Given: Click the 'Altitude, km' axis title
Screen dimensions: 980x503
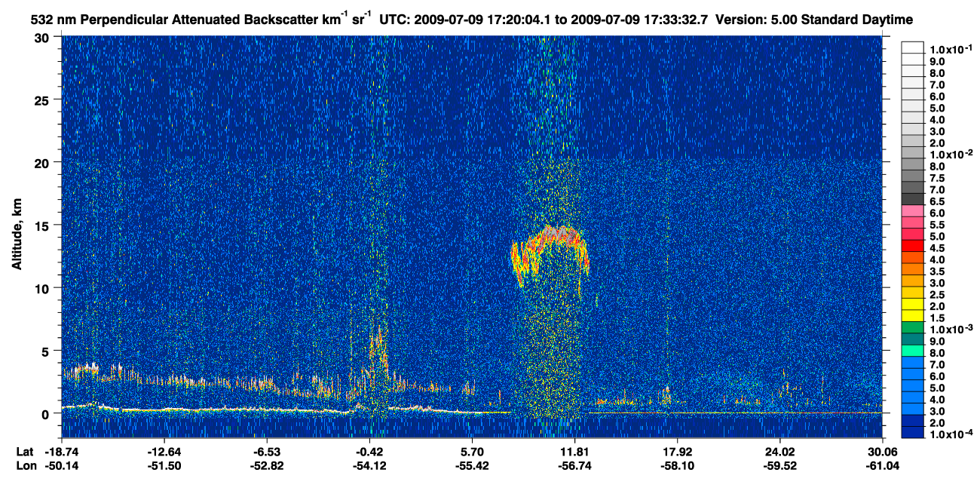Looking at the screenshot, I should coord(17,235).
